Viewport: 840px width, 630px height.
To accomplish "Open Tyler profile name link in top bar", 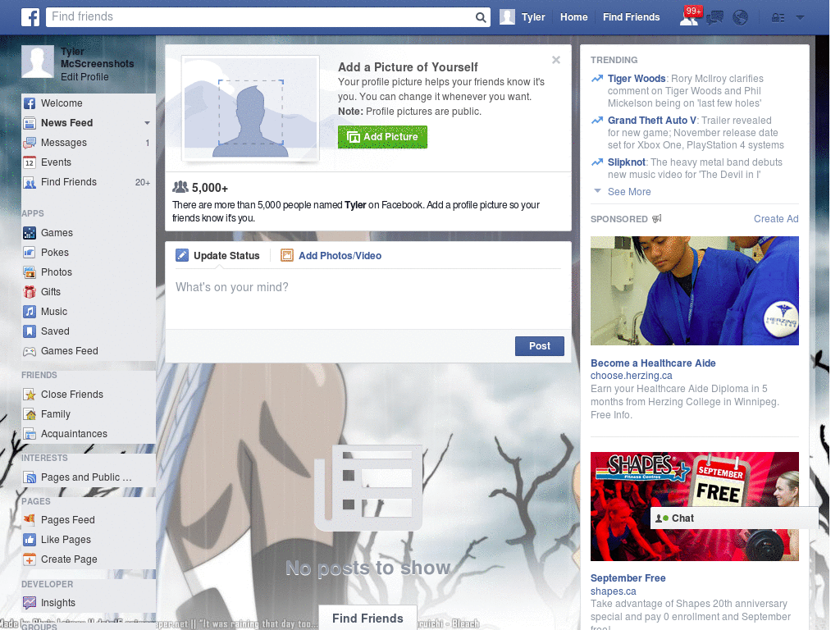I will tap(533, 17).
